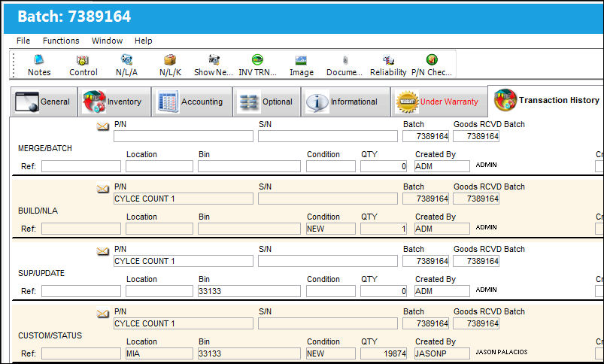This screenshot has width=604, height=364.
Task: Click Goods RCVD Batch field in MERGE/BATCH row
Action: coord(476,136)
